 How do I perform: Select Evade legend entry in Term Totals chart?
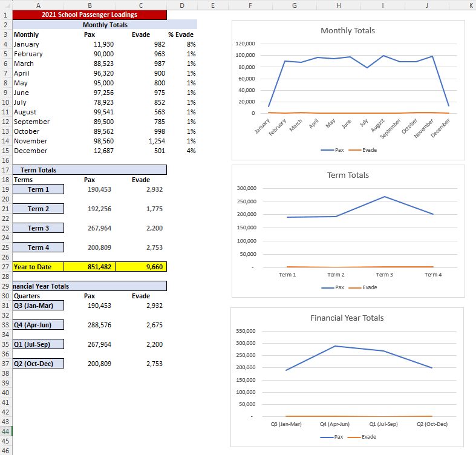click(363, 287)
